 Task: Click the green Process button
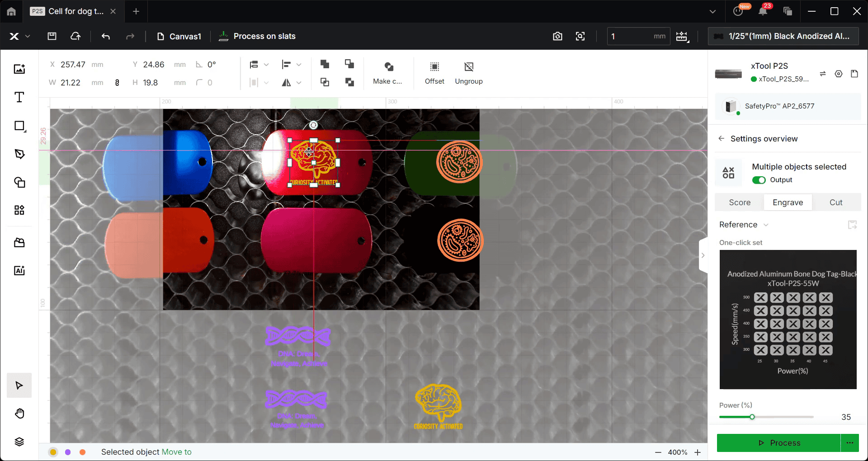pyautogui.click(x=778, y=443)
